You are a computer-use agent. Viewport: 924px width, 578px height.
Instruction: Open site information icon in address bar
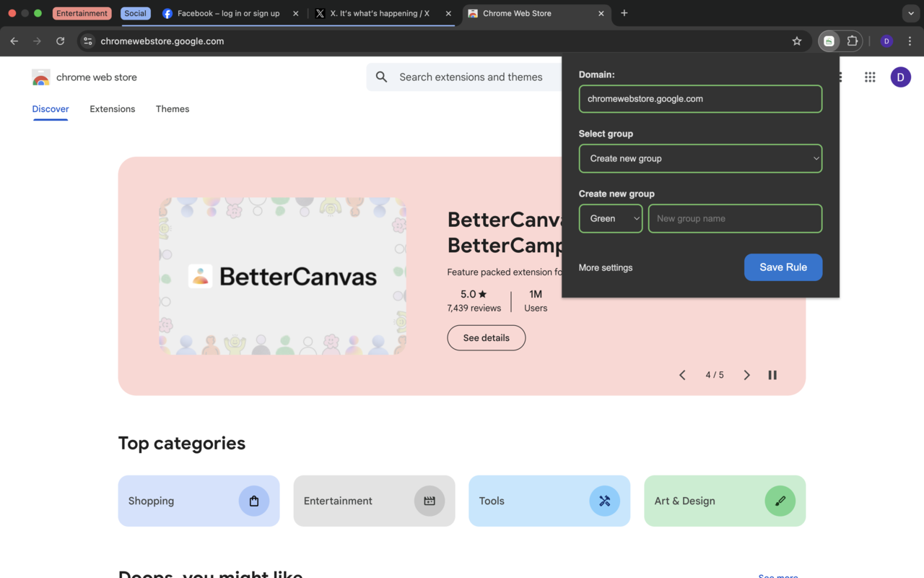[88, 41]
